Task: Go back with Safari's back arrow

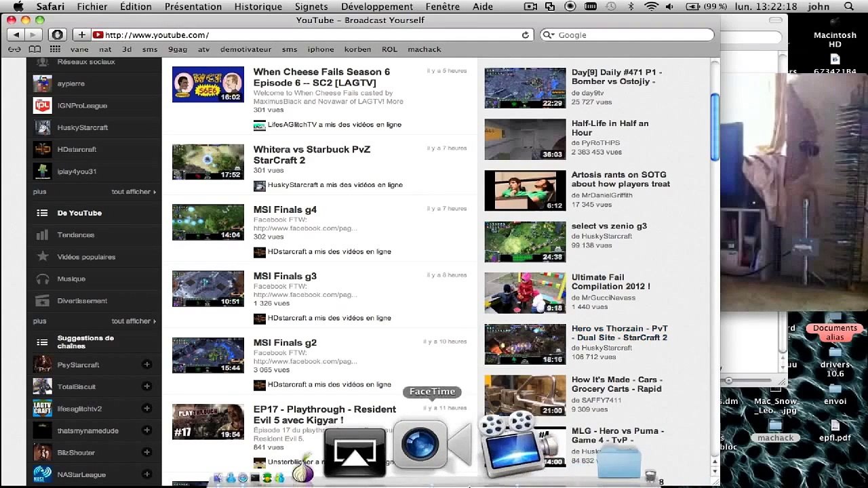Action: [16, 35]
